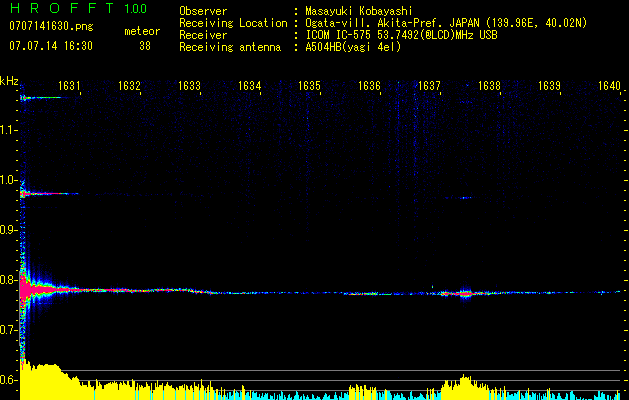Image resolution: width=629 pixels, height=400 pixels.
Task: Click the HROFFT 1.0.0 title text
Action: 79,8
